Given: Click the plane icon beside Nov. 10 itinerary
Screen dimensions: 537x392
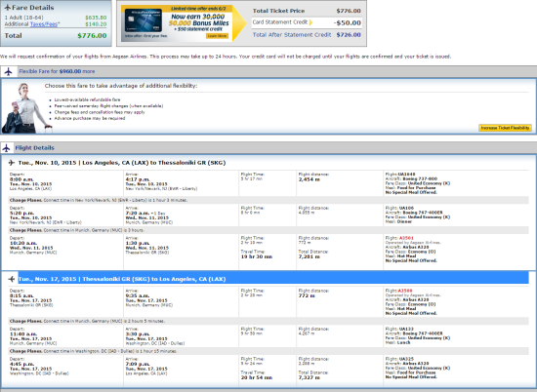Looking at the screenshot, I should [12, 163].
